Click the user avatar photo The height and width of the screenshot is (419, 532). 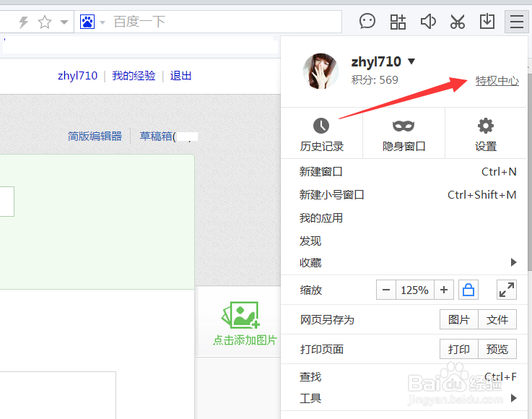pos(320,71)
